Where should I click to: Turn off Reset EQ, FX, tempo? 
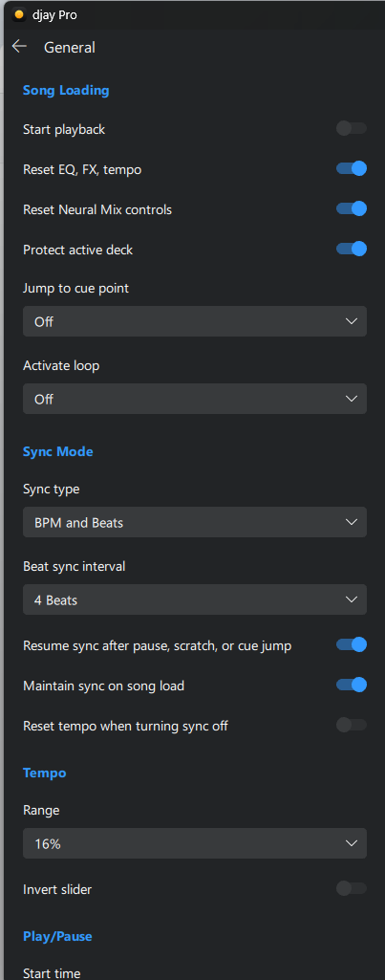[352, 168]
